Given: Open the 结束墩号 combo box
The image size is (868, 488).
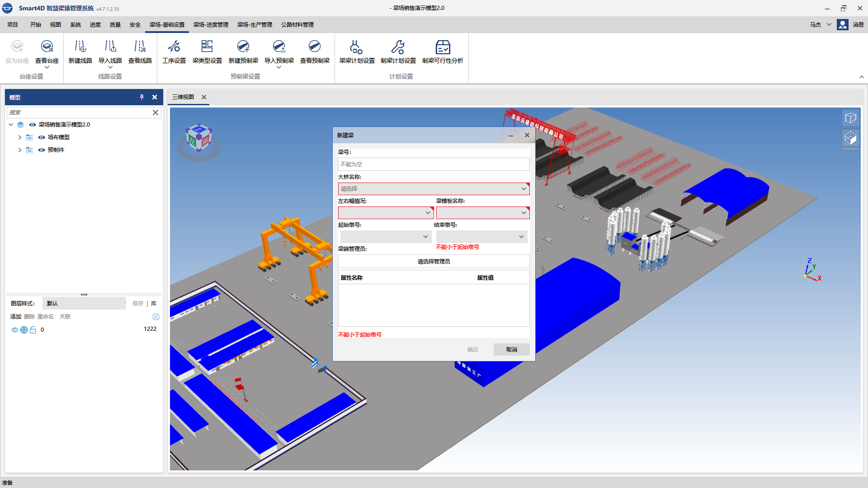Looking at the screenshot, I should 481,237.
